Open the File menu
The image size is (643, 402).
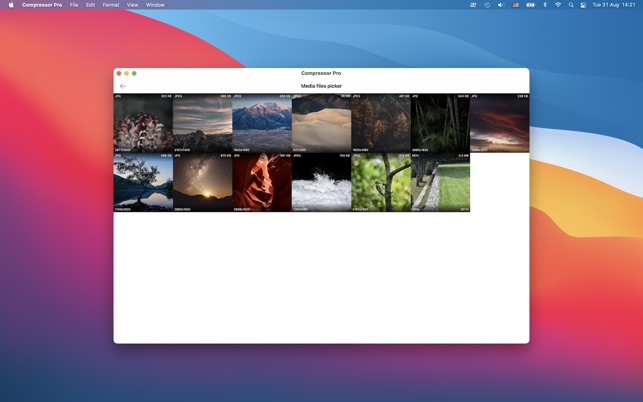(74, 5)
